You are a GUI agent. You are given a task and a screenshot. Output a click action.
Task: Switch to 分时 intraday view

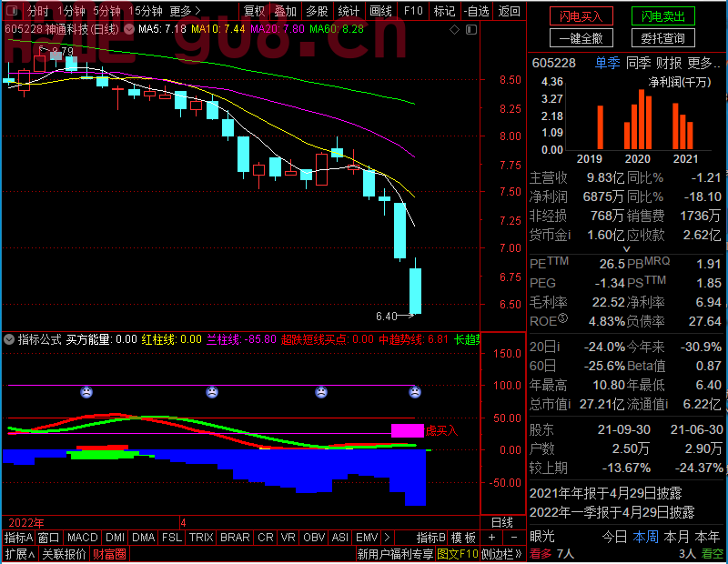pyautogui.click(x=37, y=11)
